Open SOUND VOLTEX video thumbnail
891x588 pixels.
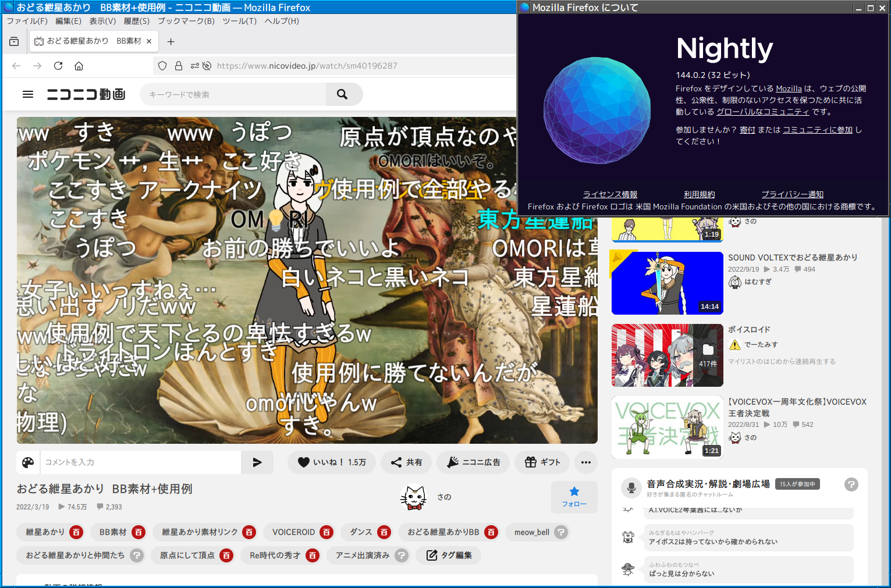(667, 283)
